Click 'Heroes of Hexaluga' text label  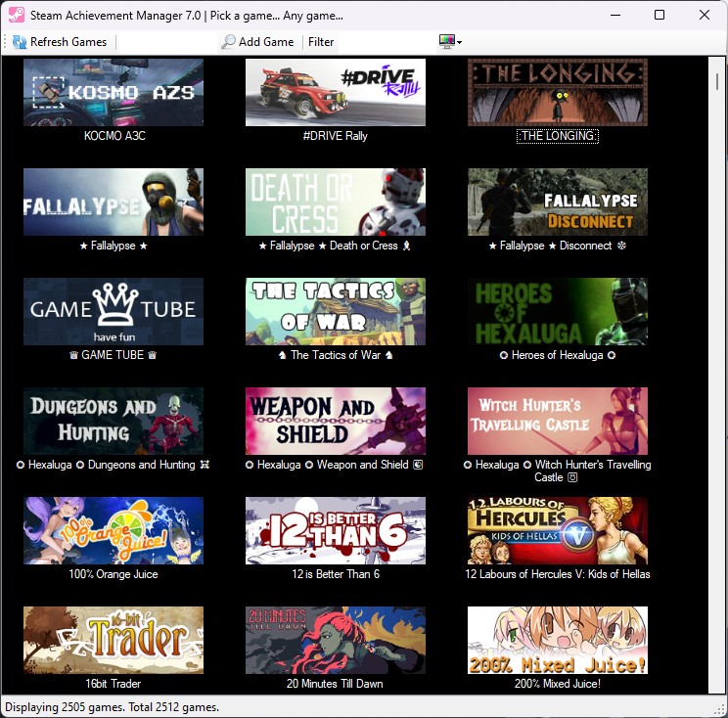click(x=557, y=354)
